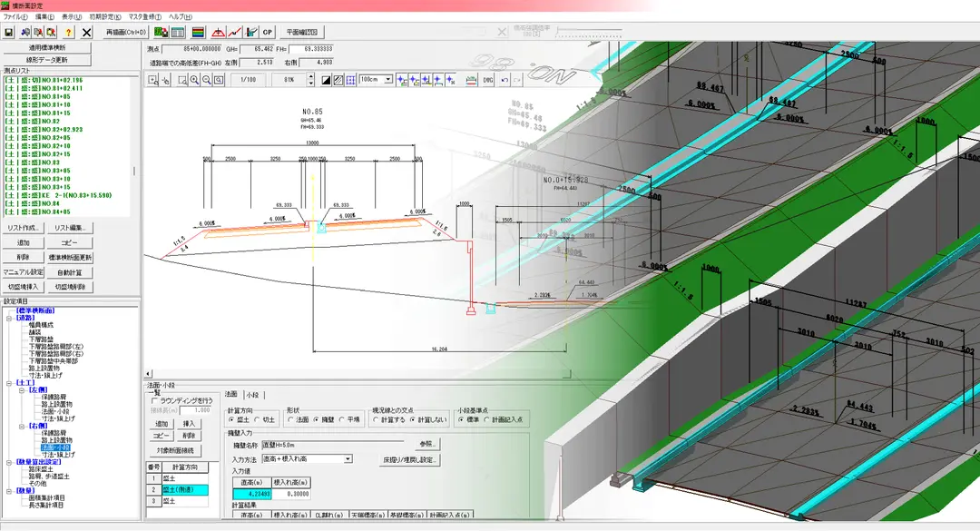Viewport: 980px width, 531px height.
Task: Select the 平場 shape radio button
Action: click(342, 419)
